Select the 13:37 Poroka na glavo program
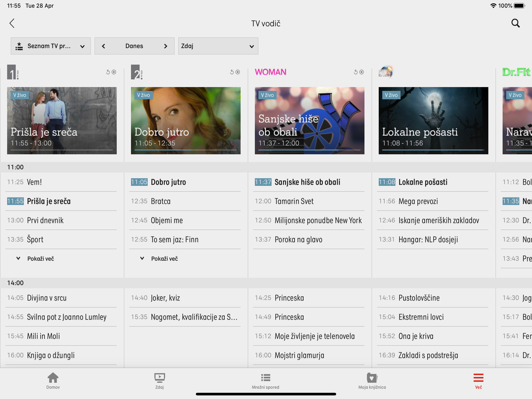 coord(309,239)
